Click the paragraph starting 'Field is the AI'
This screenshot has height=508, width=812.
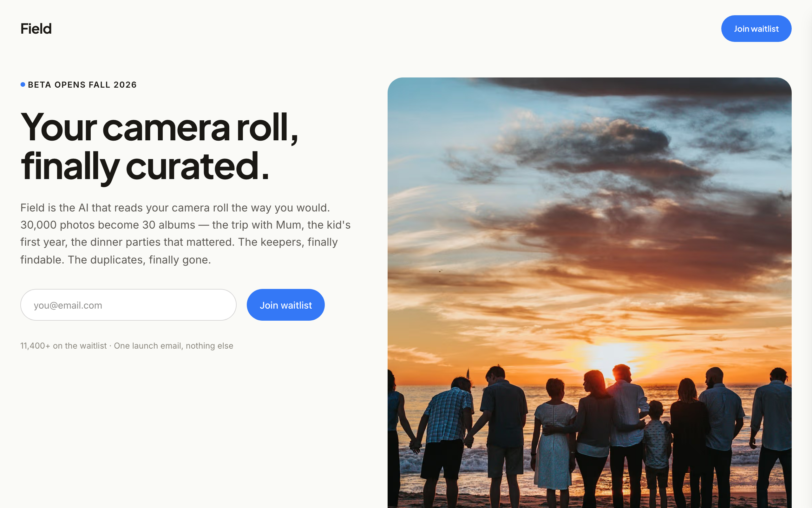pos(186,233)
